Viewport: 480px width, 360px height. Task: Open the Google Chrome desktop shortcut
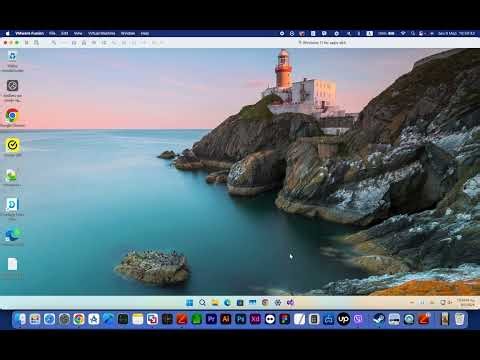click(12, 116)
